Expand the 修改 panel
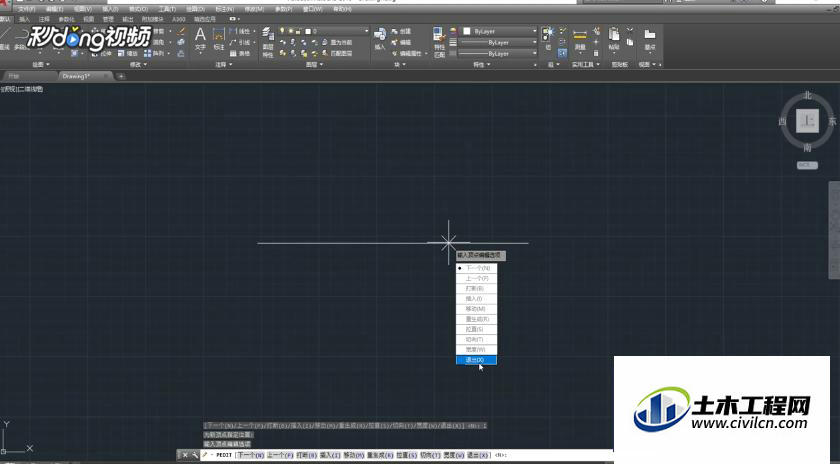Viewport: 840px width, 464px height. pyautogui.click(x=138, y=65)
